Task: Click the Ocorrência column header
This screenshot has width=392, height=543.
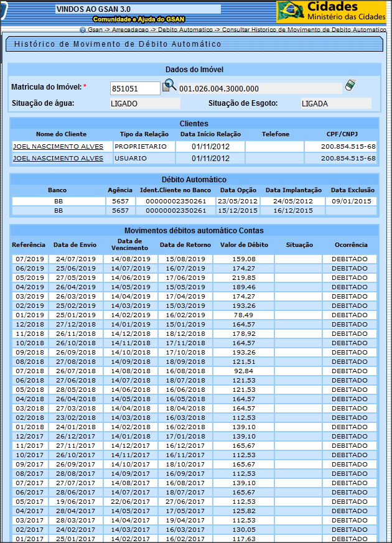Action: (351, 245)
